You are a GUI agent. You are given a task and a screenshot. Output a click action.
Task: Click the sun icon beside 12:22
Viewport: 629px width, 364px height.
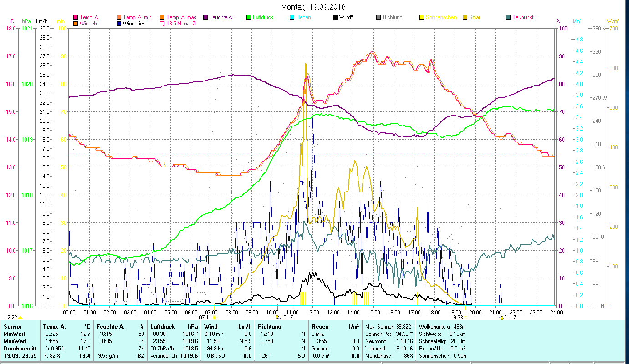click(20, 318)
